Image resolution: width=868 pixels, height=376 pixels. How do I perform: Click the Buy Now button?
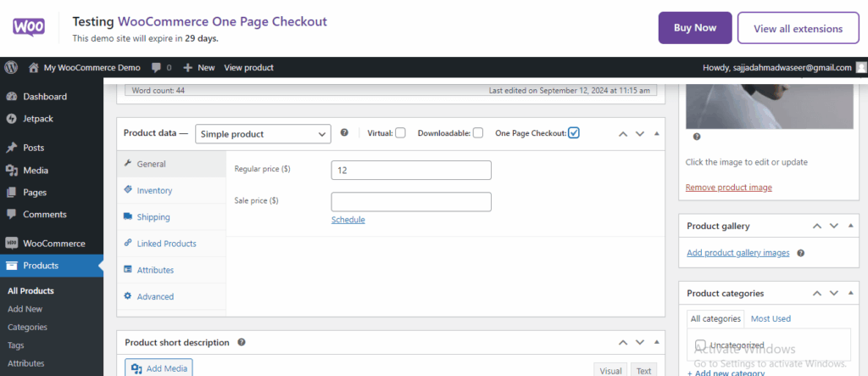(x=695, y=28)
